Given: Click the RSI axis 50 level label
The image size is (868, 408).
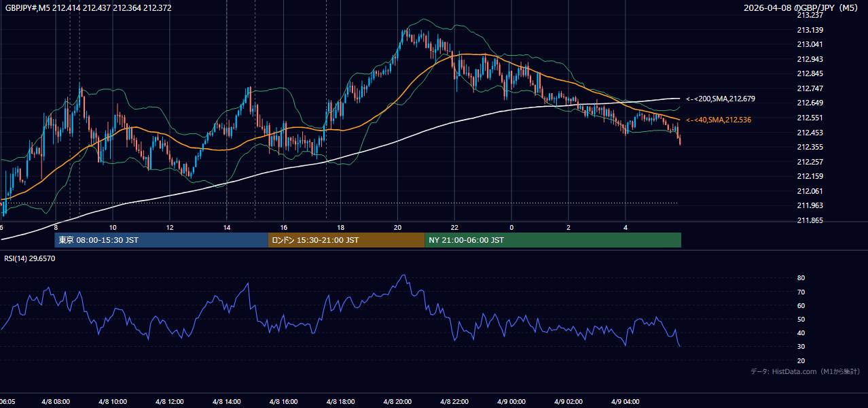Looking at the screenshot, I should tap(801, 319).
